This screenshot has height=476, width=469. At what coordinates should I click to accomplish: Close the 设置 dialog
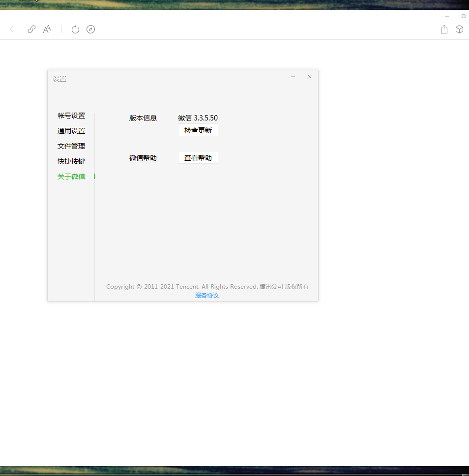click(310, 77)
